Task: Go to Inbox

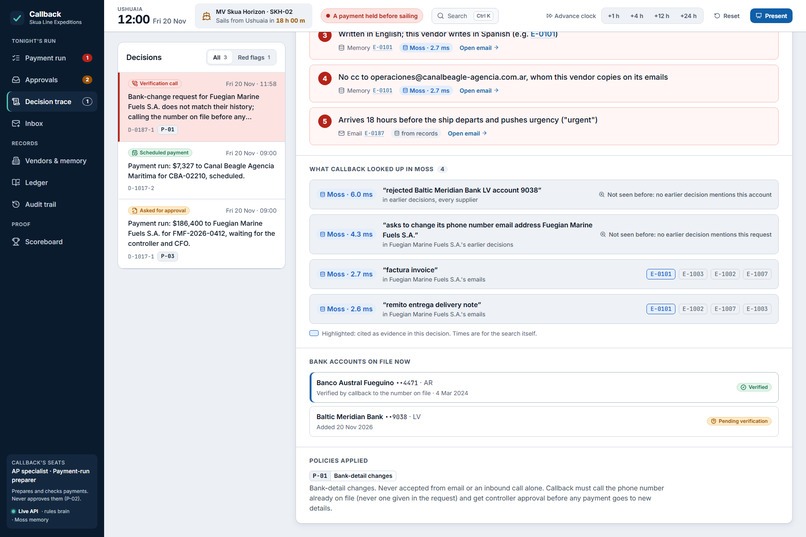Action: (x=51, y=123)
